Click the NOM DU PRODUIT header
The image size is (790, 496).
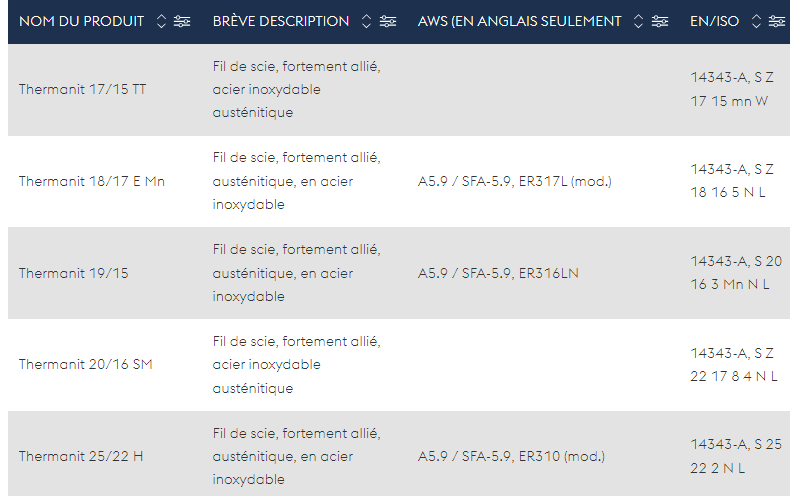point(82,21)
